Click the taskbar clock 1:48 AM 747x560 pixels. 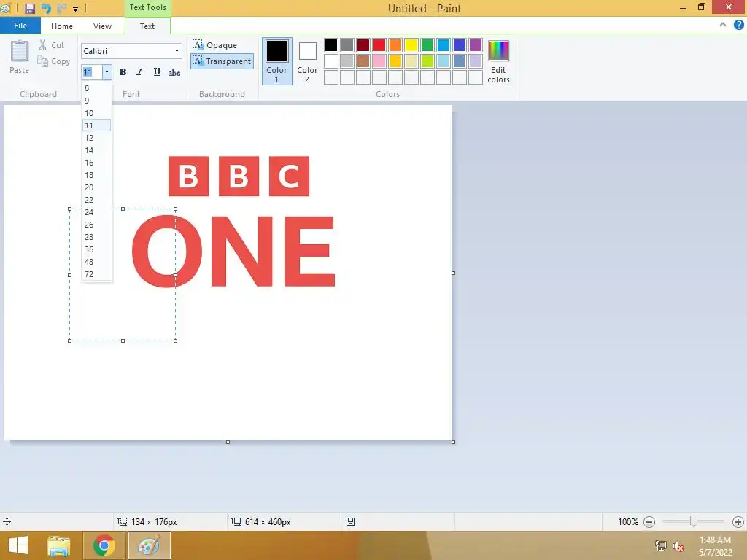click(x=715, y=540)
